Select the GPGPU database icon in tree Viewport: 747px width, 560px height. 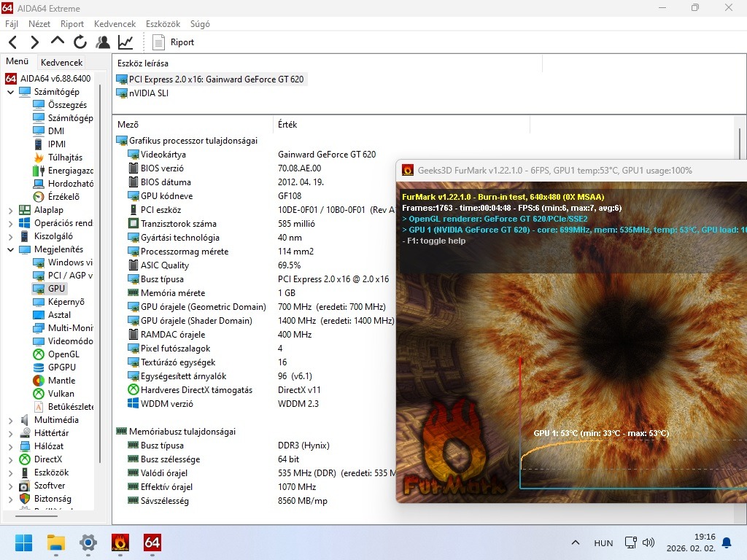(39, 367)
